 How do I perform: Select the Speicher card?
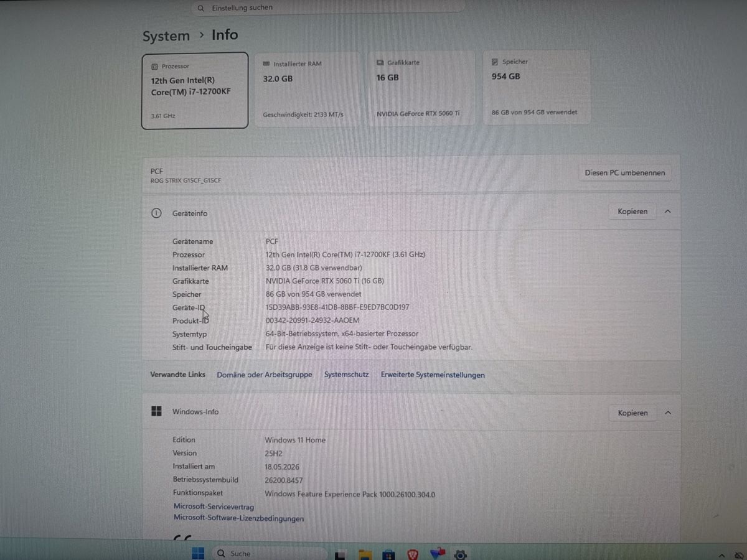pyautogui.click(x=537, y=87)
